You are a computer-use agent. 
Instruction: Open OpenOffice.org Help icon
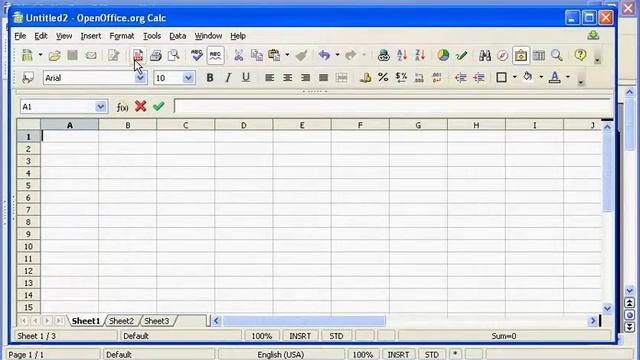pyautogui.click(x=580, y=55)
